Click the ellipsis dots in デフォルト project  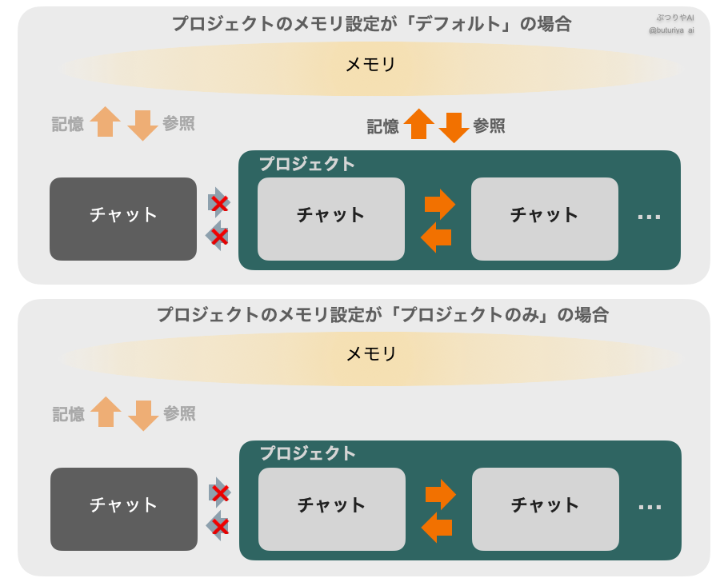[650, 217]
